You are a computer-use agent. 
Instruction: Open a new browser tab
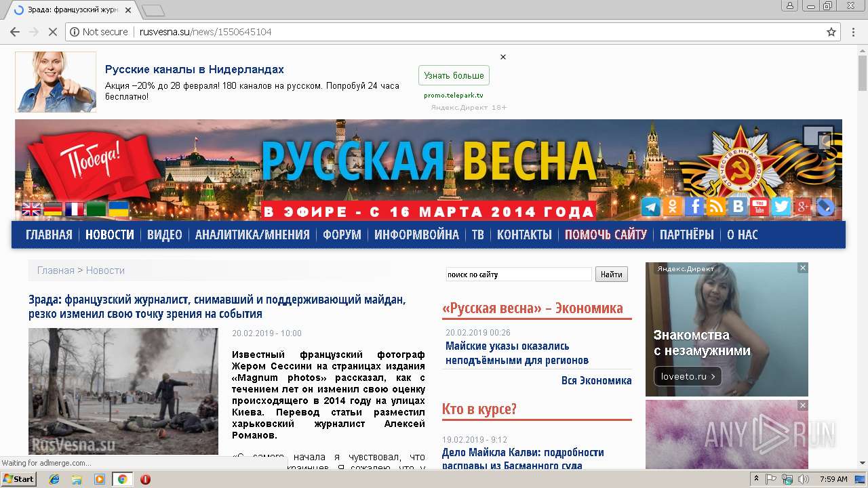click(x=153, y=10)
